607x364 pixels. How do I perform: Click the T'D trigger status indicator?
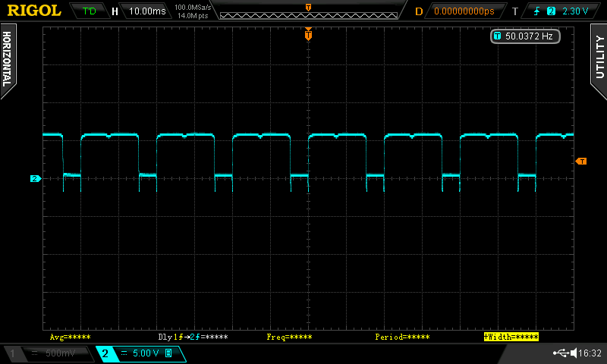pos(89,11)
